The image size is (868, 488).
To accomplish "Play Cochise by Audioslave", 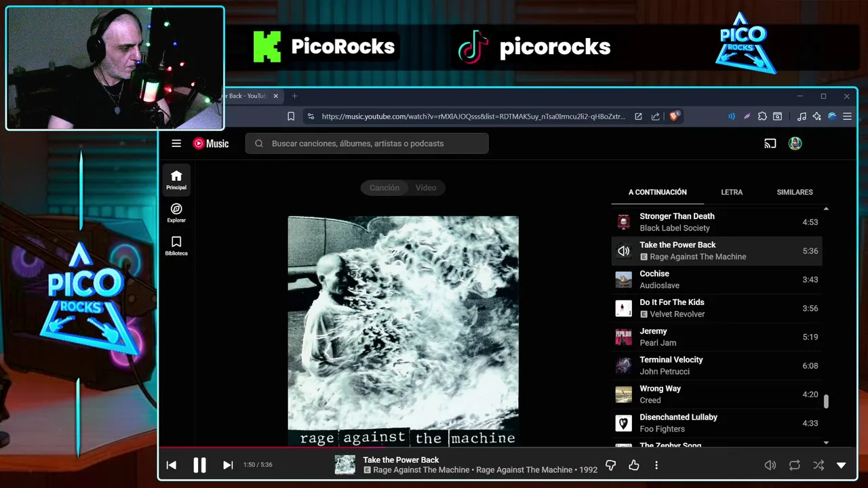I will point(717,279).
